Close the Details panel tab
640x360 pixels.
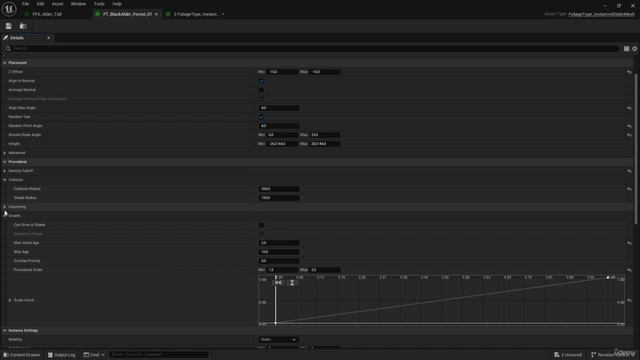coord(49,38)
